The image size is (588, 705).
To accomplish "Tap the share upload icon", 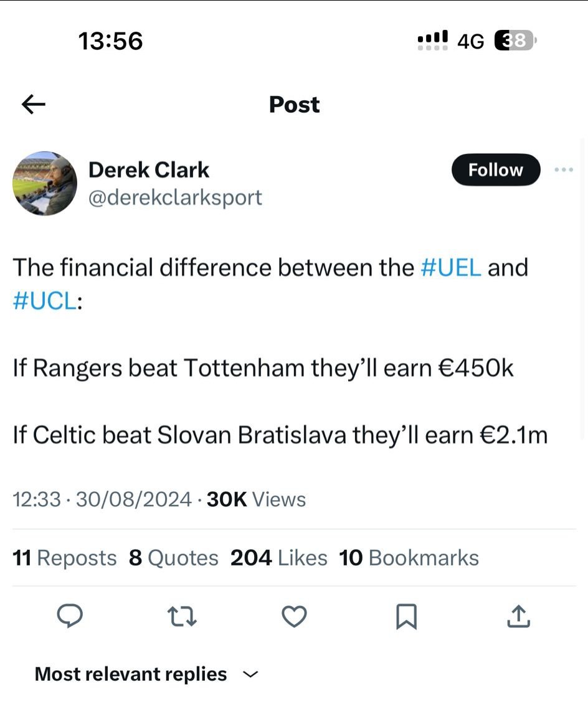I will point(518,617).
